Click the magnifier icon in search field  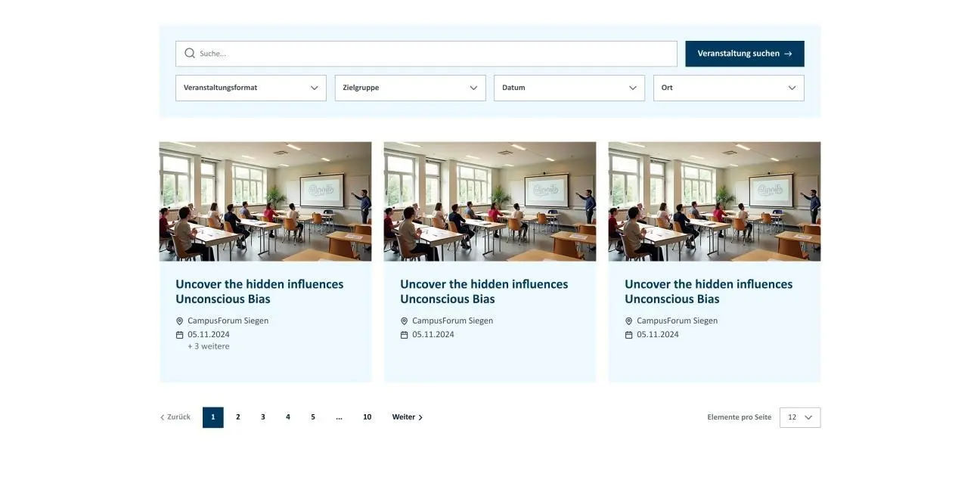[190, 54]
